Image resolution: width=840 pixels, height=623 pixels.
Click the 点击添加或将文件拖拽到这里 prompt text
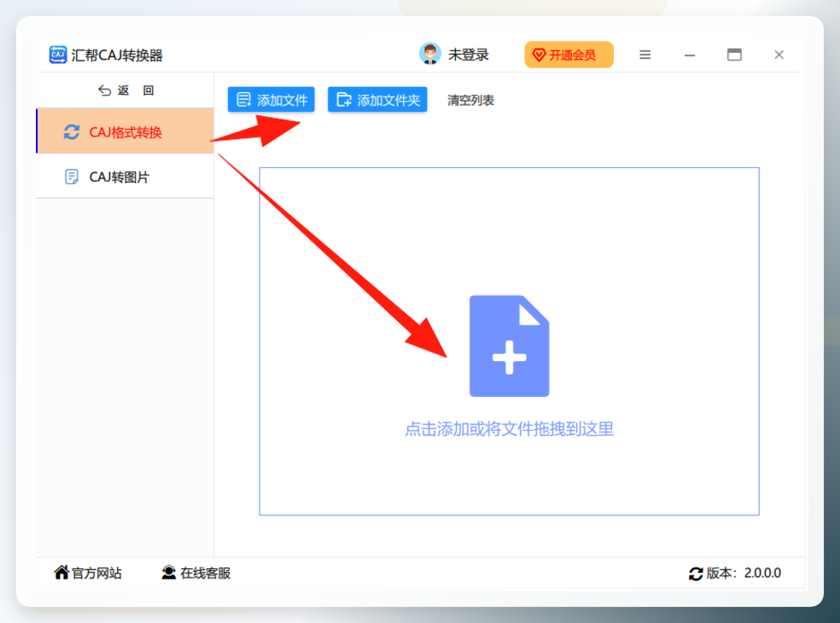coord(509,429)
